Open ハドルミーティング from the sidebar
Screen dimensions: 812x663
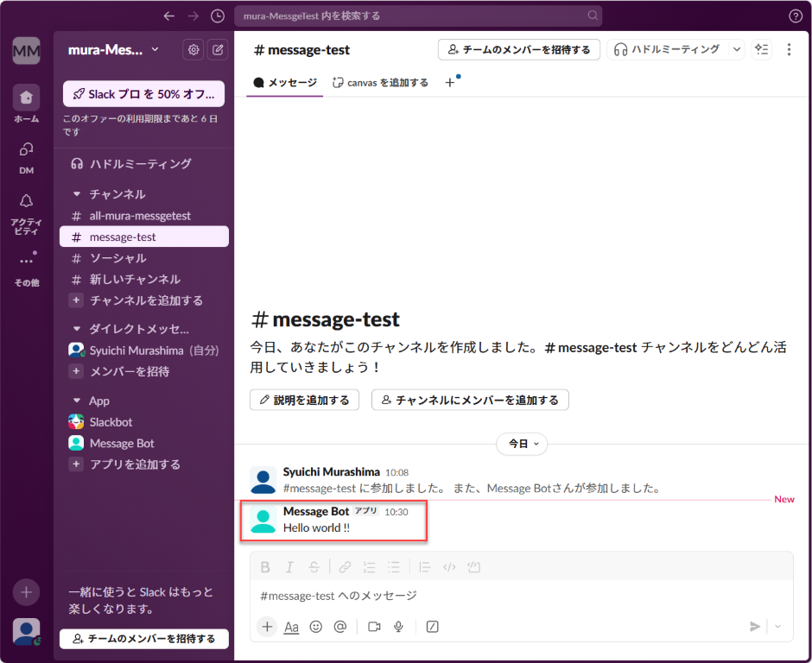[144, 164]
